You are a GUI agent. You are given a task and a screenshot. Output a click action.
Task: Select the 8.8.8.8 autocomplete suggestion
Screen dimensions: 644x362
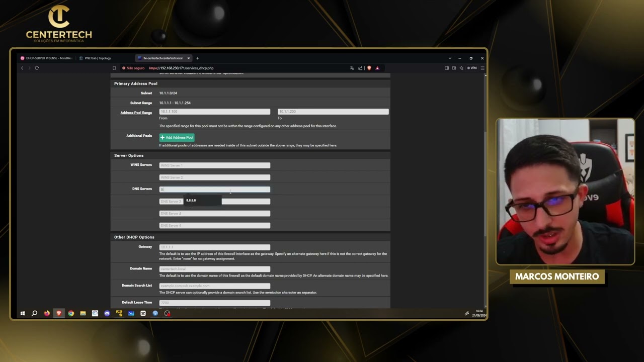coord(202,201)
